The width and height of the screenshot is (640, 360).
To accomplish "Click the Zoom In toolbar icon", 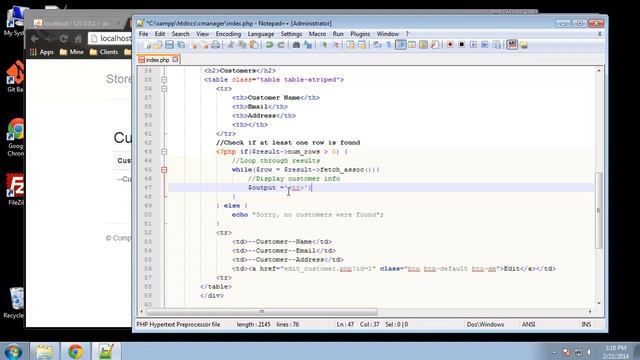I will pyautogui.click(x=324, y=45).
